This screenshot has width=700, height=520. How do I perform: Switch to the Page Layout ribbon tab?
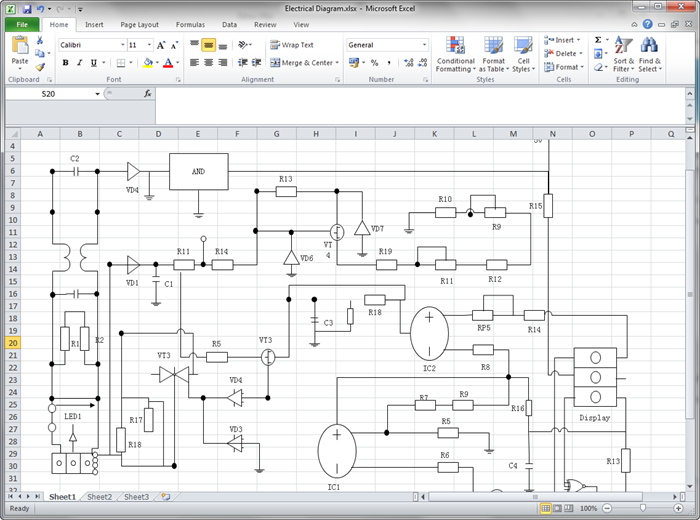point(139,24)
